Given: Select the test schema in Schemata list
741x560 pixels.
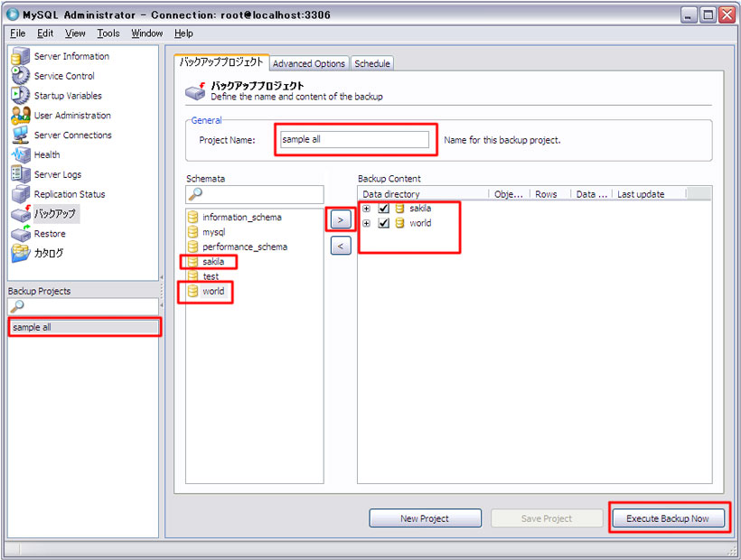Looking at the screenshot, I should pyautogui.click(x=211, y=276).
